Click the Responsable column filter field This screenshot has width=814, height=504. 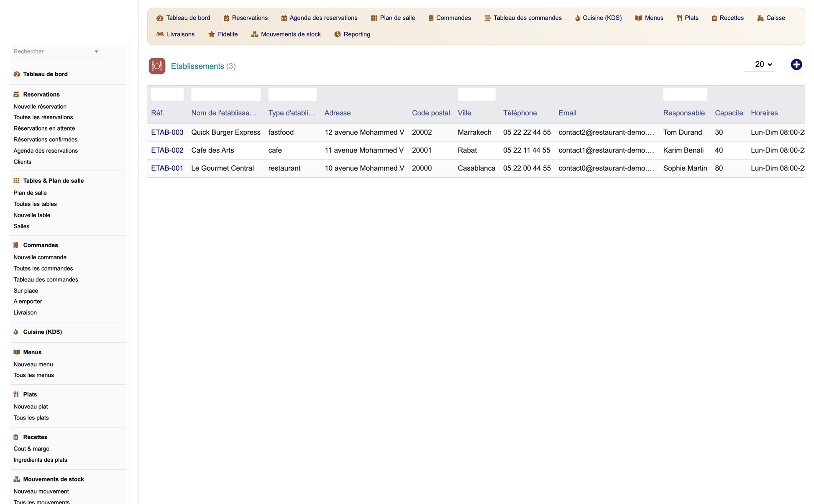(685, 94)
